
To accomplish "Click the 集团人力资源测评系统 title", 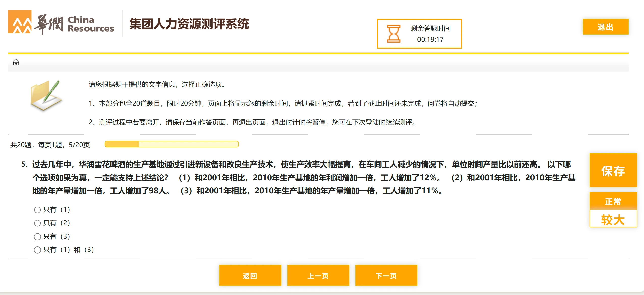I will point(189,24).
